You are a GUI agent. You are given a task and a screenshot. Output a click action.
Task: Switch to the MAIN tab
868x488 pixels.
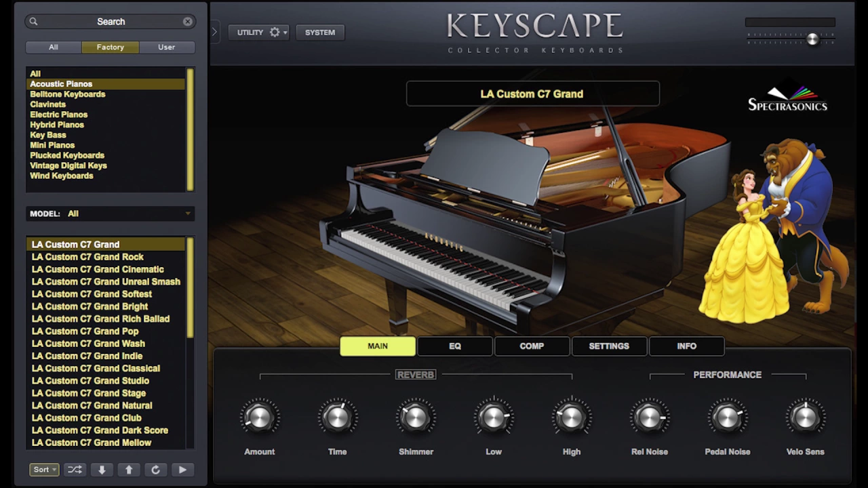378,346
